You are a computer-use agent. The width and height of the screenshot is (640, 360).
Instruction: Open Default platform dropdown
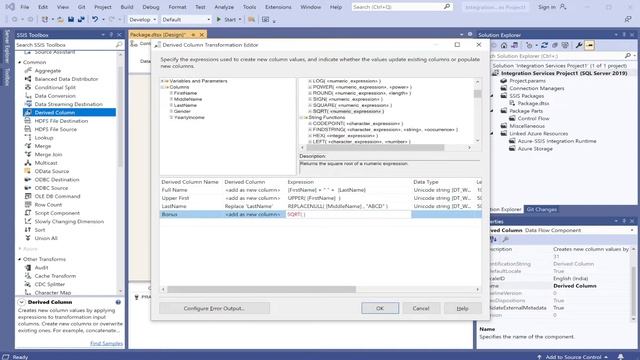point(186,19)
